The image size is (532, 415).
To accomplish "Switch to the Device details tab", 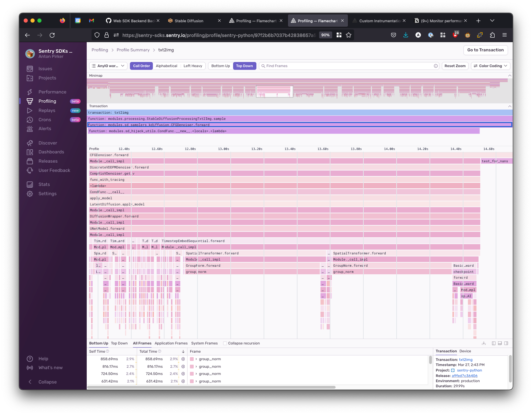I will 465,351.
